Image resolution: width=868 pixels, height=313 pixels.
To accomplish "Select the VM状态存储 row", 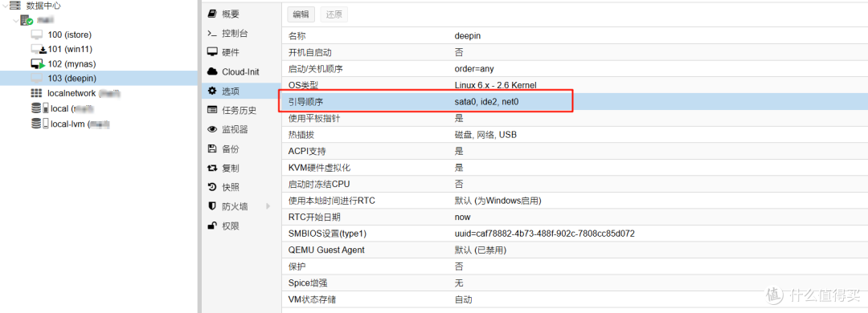I will (x=575, y=299).
